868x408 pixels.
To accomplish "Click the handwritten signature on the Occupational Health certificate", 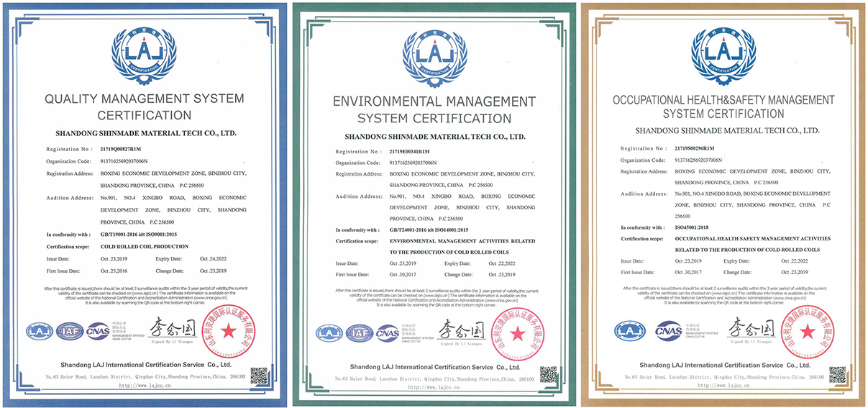I will tap(751, 329).
